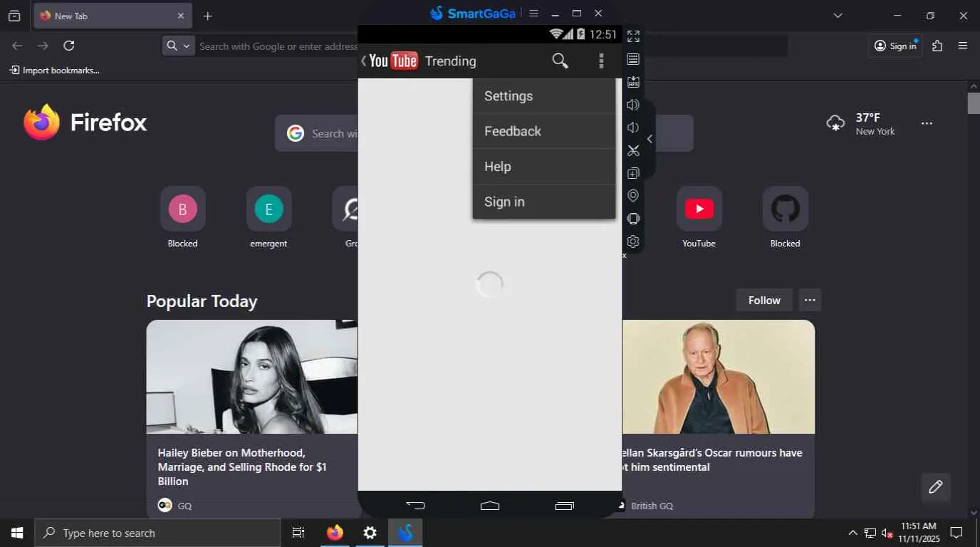Screen dimensions: 980x547
Task: Click the muted speaker tray icon
Action: pos(887,533)
